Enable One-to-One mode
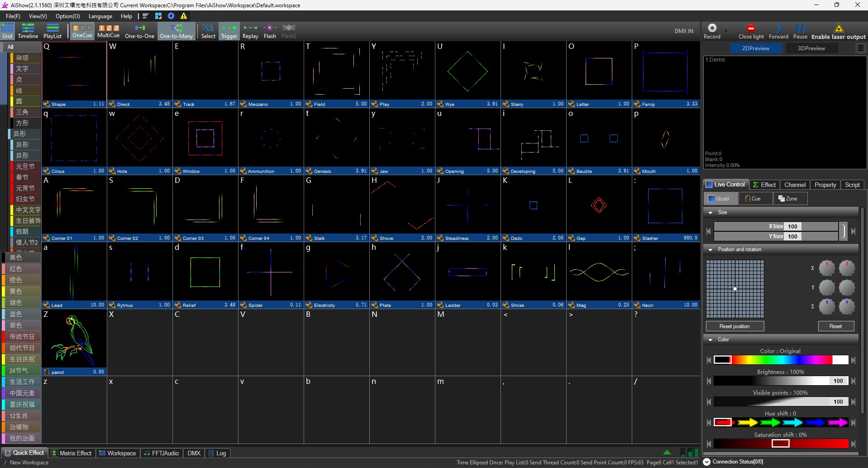The width and height of the screenshot is (868, 468). point(140,31)
